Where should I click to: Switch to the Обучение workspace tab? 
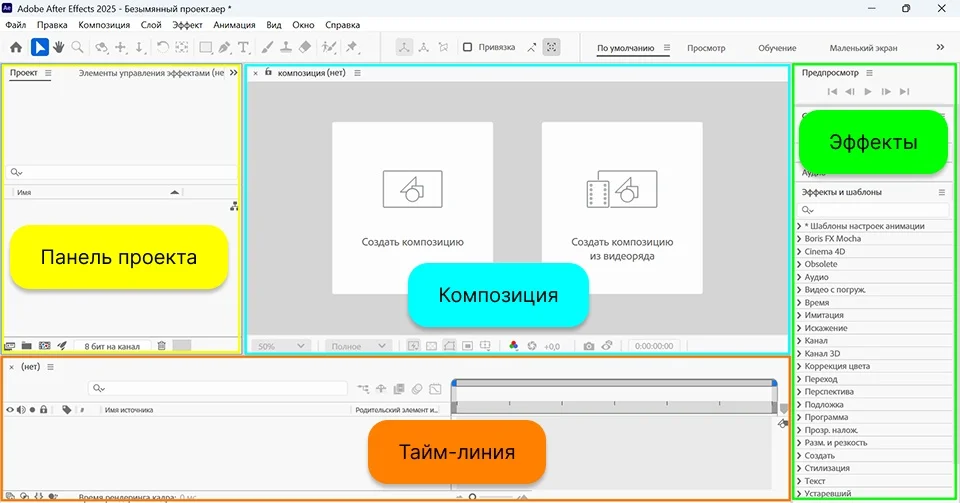(x=777, y=47)
